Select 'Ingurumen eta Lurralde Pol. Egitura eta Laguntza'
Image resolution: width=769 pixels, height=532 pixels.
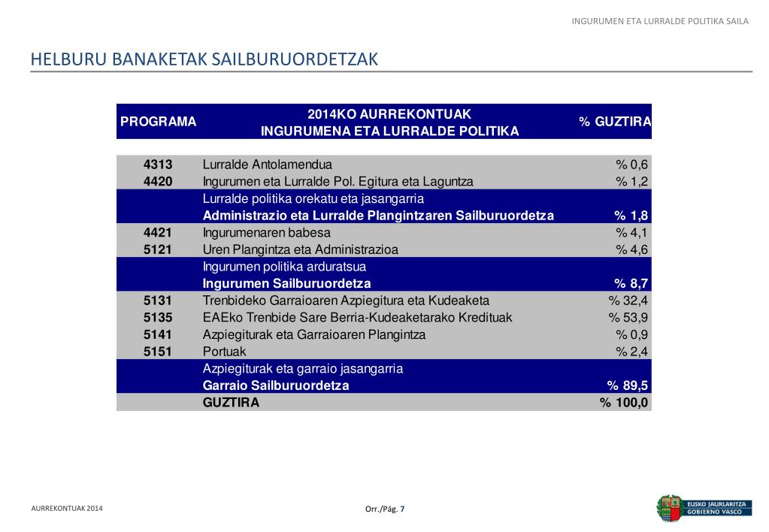[x=338, y=181]
